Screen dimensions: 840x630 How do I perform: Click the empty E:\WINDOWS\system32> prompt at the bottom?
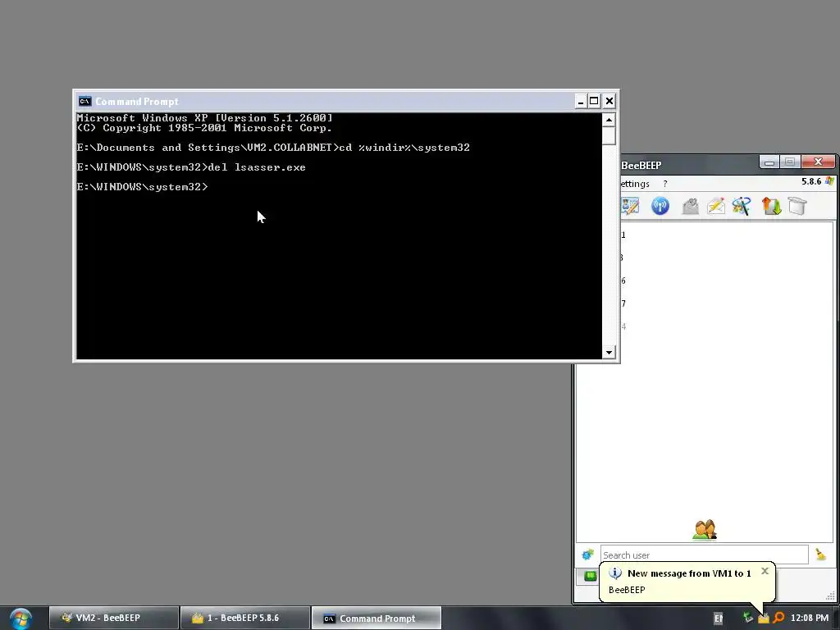pos(143,186)
